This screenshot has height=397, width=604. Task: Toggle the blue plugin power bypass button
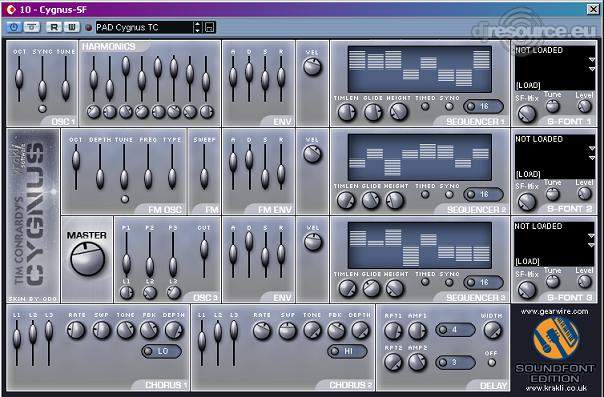coord(14,27)
